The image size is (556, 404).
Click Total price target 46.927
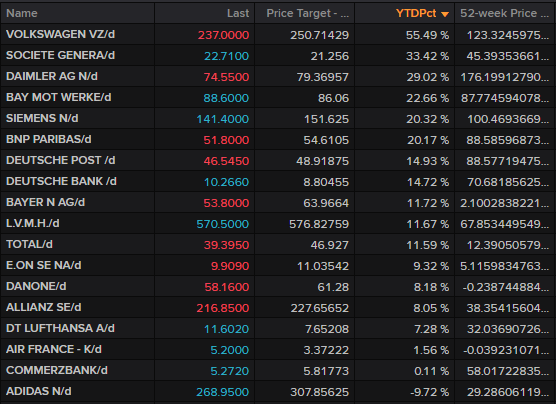pos(330,245)
